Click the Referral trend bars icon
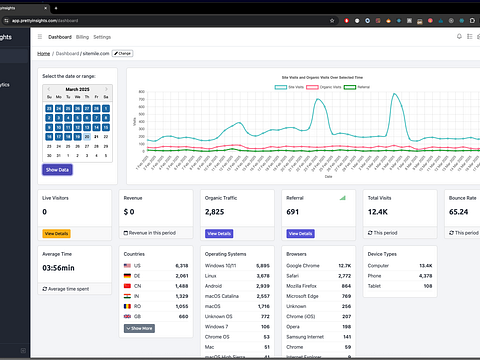The image size is (480, 360). click(x=343, y=198)
